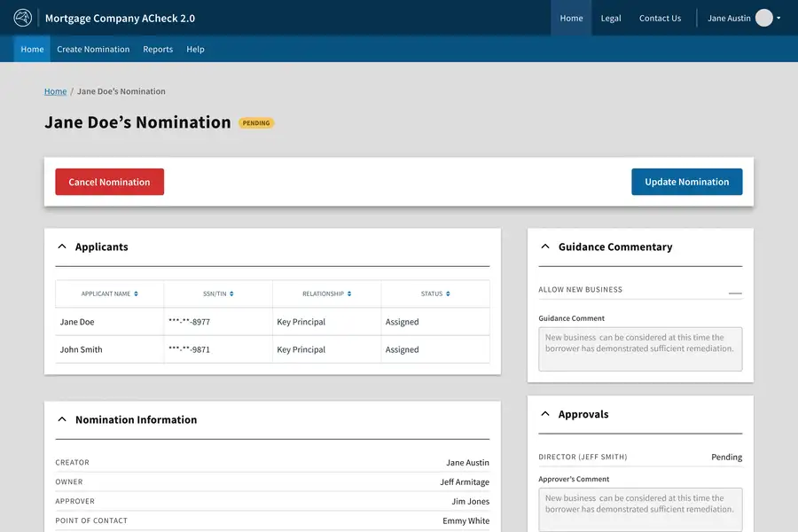The width and height of the screenshot is (798, 532).
Task: Collapse the Applicants section chevron
Action: point(62,246)
